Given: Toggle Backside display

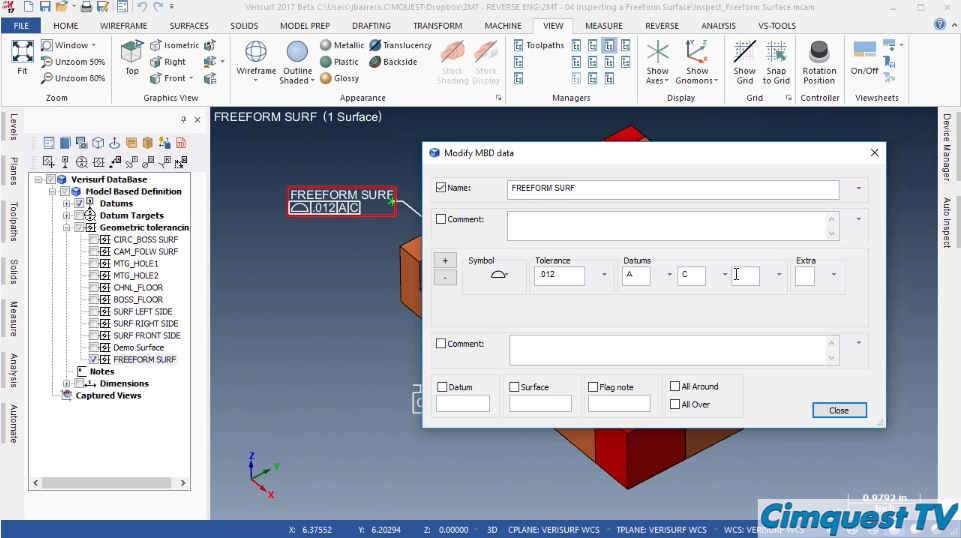Looking at the screenshot, I should [393, 62].
